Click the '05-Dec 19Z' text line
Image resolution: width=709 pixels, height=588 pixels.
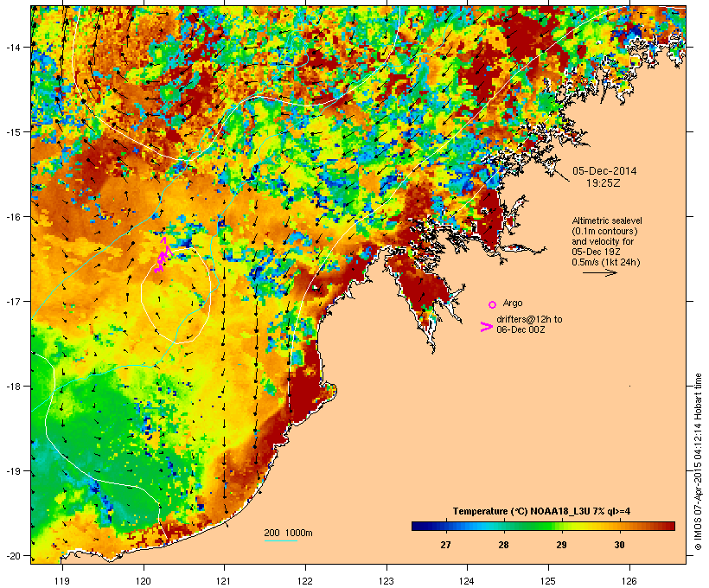[x=596, y=252]
